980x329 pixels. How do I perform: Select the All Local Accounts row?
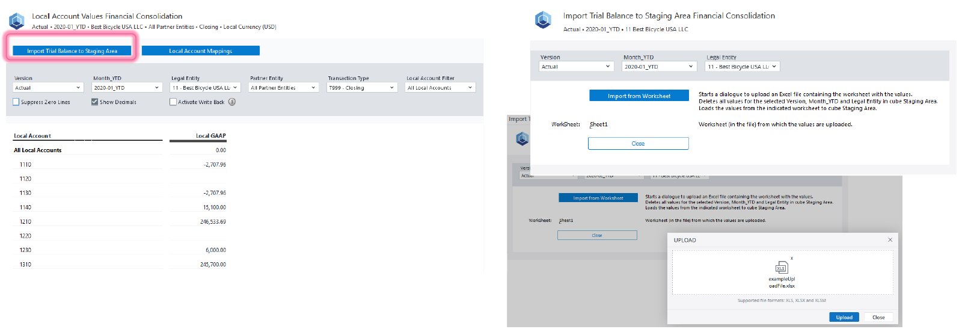coord(38,150)
